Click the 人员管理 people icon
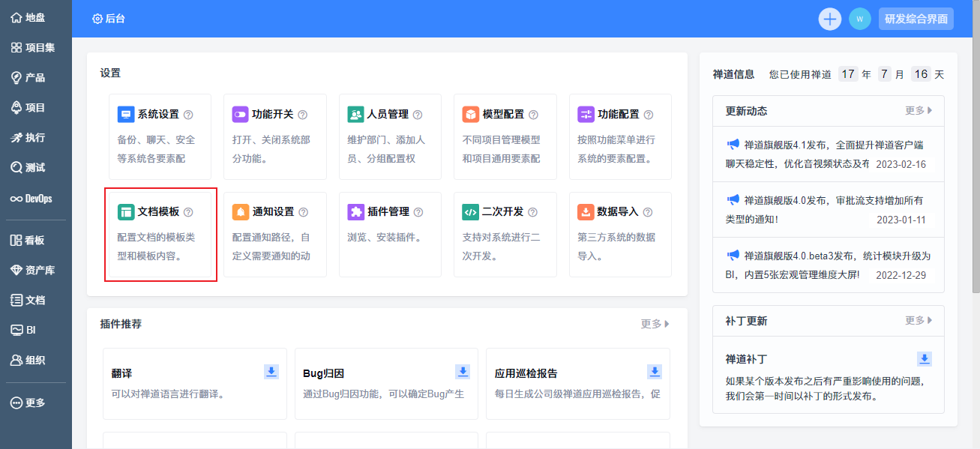Screen dimensions: 980x449 point(355,115)
